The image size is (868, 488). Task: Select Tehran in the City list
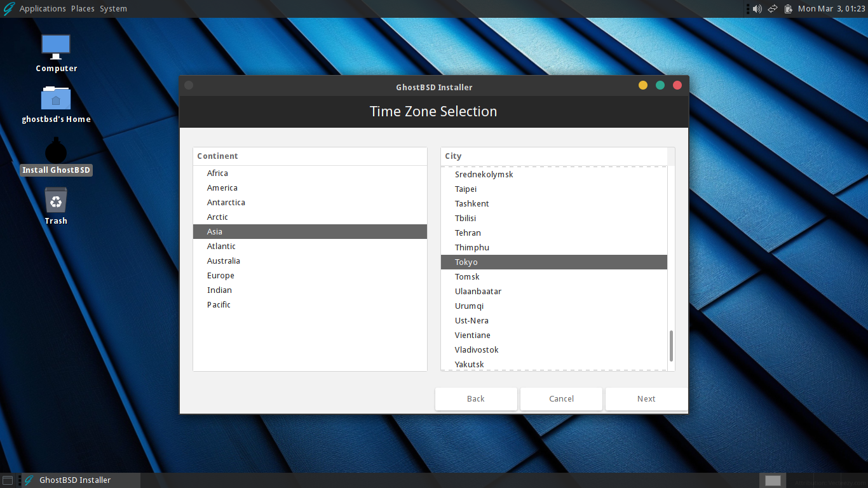click(554, 233)
